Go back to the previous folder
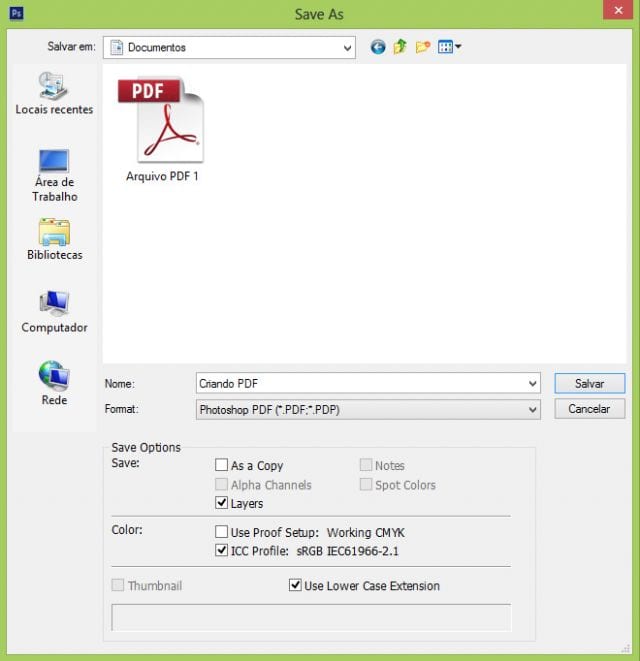This screenshot has width=640, height=661. (x=378, y=47)
